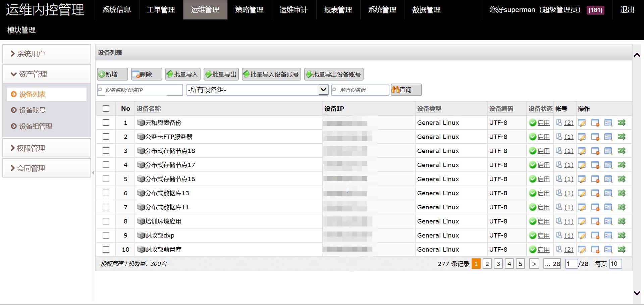This screenshot has width=644, height=305.
Task: Expand the 系统用户 sidebar section
Action: (47, 54)
